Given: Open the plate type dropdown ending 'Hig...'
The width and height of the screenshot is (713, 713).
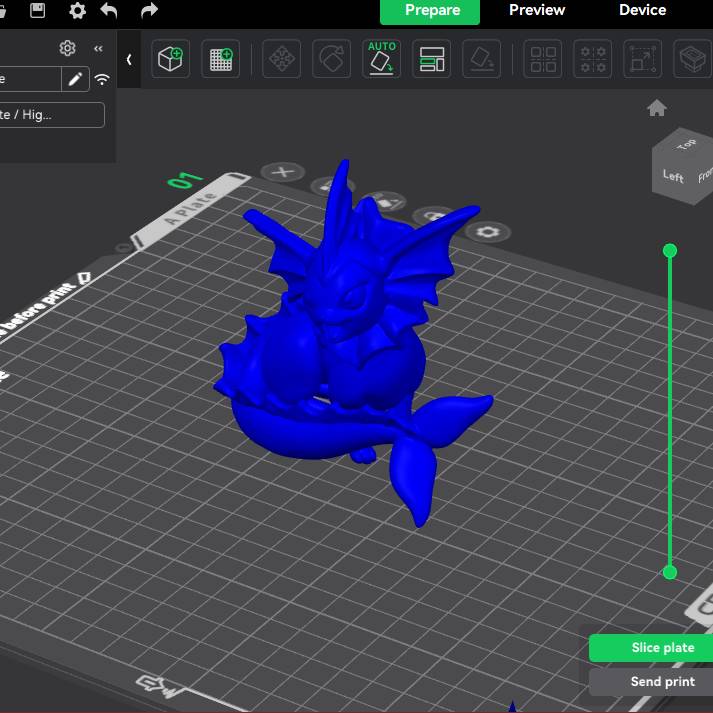Looking at the screenshot, I should tap(51, 115).
